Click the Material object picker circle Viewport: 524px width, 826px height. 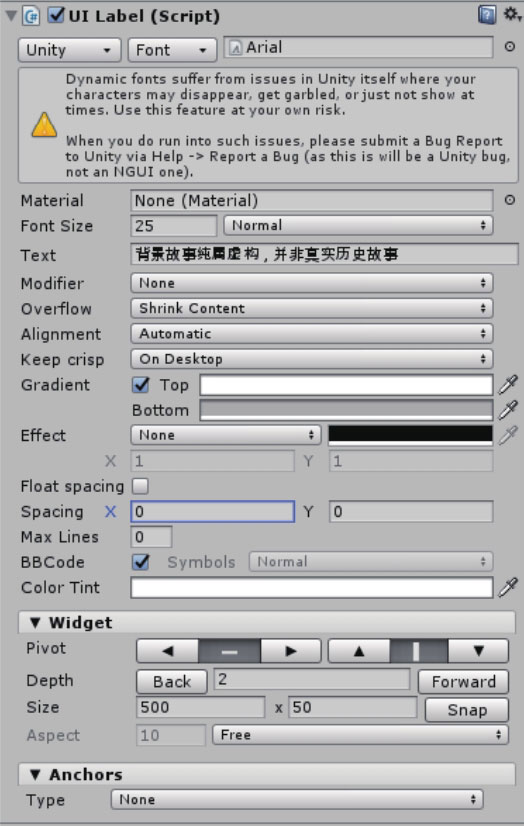(x=509, y=200)
